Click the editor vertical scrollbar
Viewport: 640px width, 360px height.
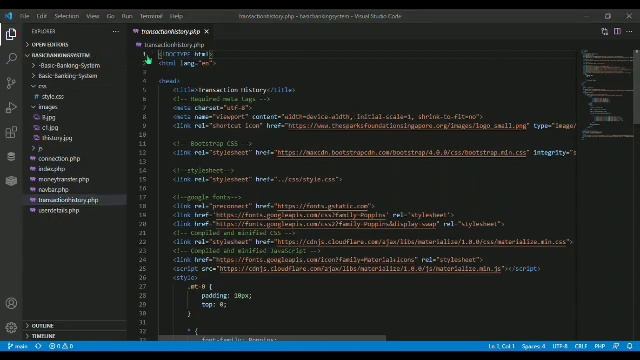636,87
